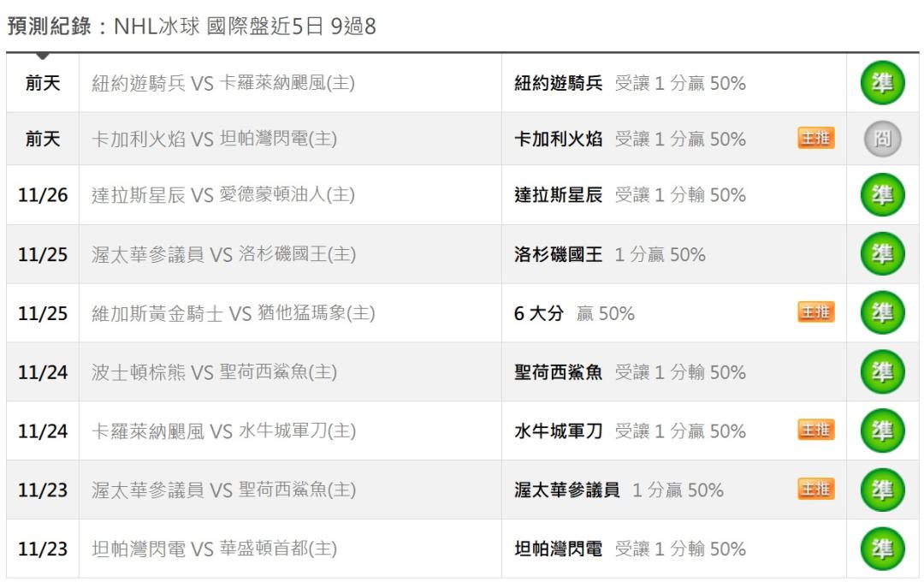The image size is (924, 582).
Task: Click green 準 icon for 波士頓棕熊 VS 聖荷西鯊魚 row
Action: 882,372
